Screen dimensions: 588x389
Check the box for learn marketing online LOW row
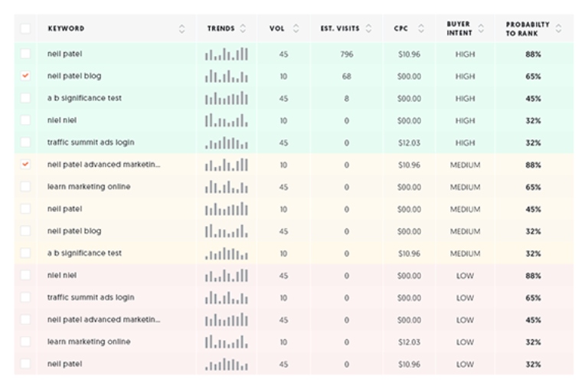tap(26, 342)
